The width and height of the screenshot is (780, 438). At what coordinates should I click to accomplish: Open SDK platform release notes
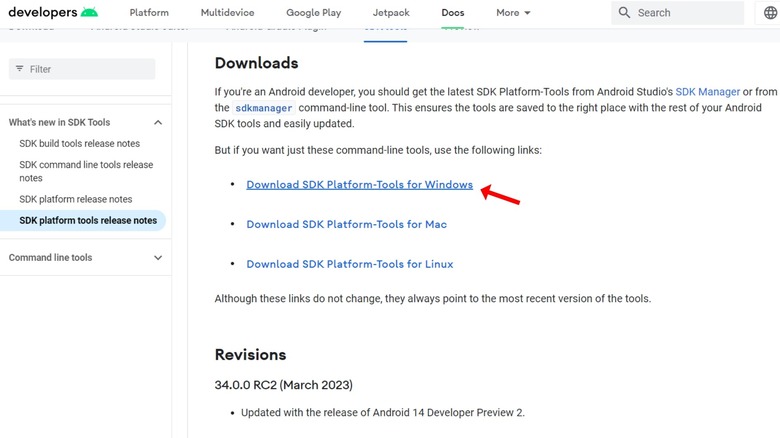click(76, 199)
